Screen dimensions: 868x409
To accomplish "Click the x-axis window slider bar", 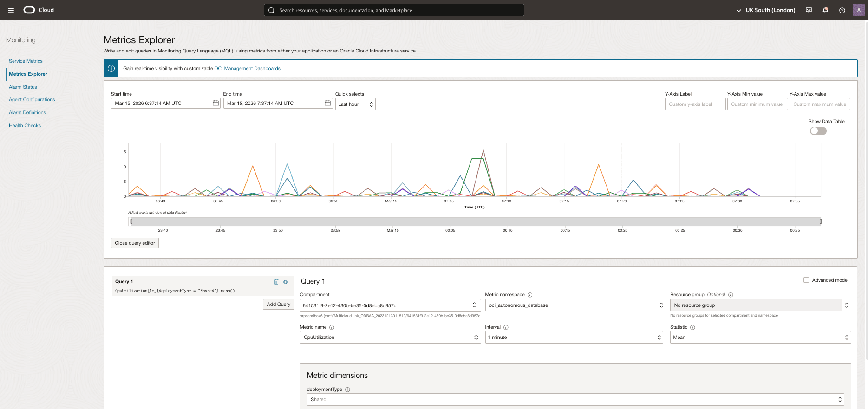I will click(476, 221).
